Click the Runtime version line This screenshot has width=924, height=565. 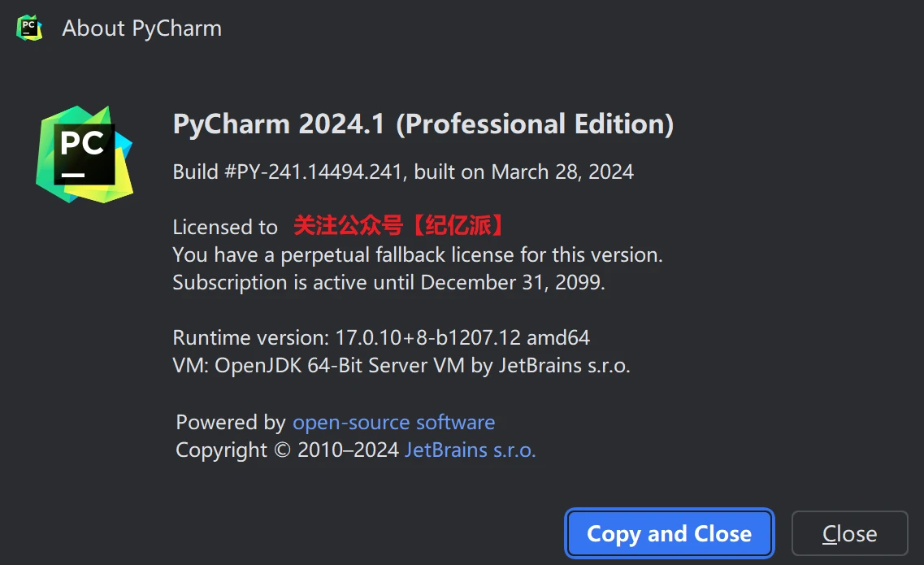pos(381,337)
